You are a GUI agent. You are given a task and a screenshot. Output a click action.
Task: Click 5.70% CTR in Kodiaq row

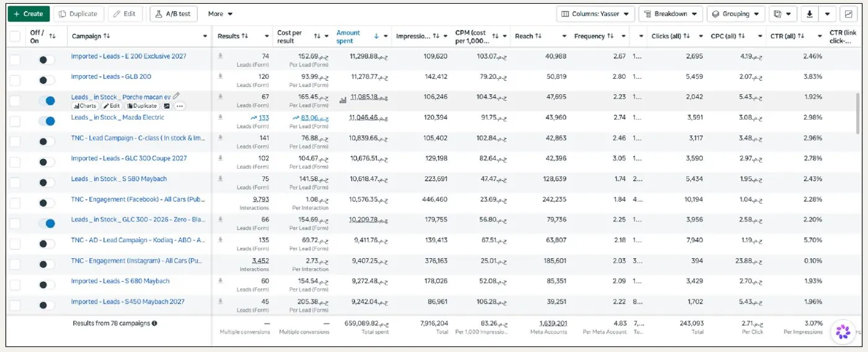(x=812, y=240)
